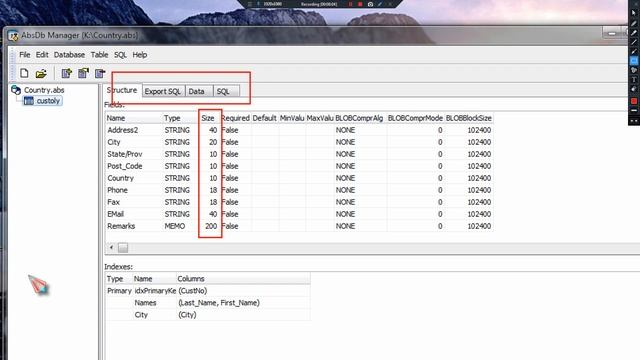Click the first table toolbar icon with green arrow
Viewport: 640px width, 360px height.
point(66,73)
